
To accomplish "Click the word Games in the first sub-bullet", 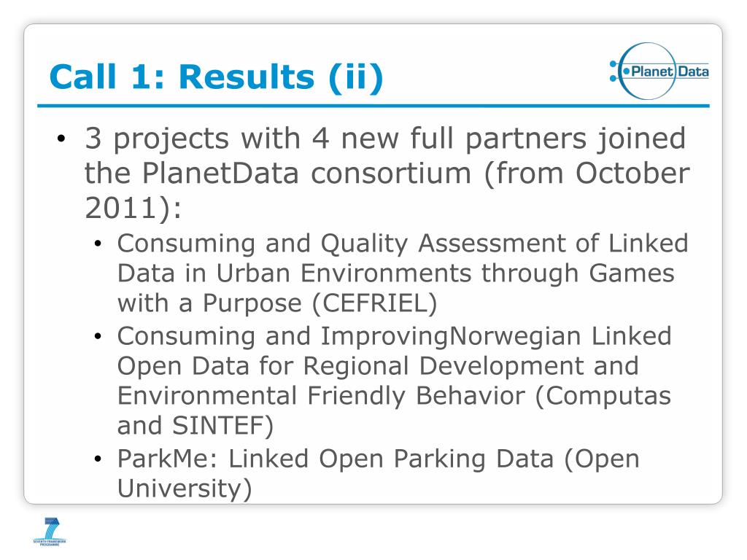I will pyautogui.click(x=632, y=273).
